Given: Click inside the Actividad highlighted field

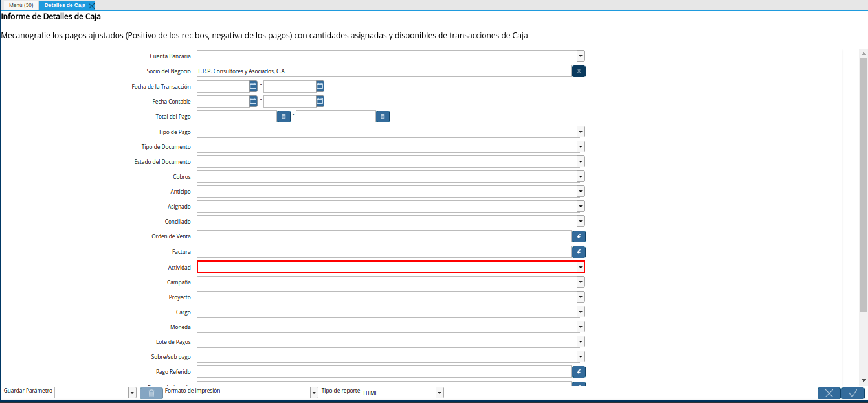Looking at the screenshot, I should tap(388, 267).
